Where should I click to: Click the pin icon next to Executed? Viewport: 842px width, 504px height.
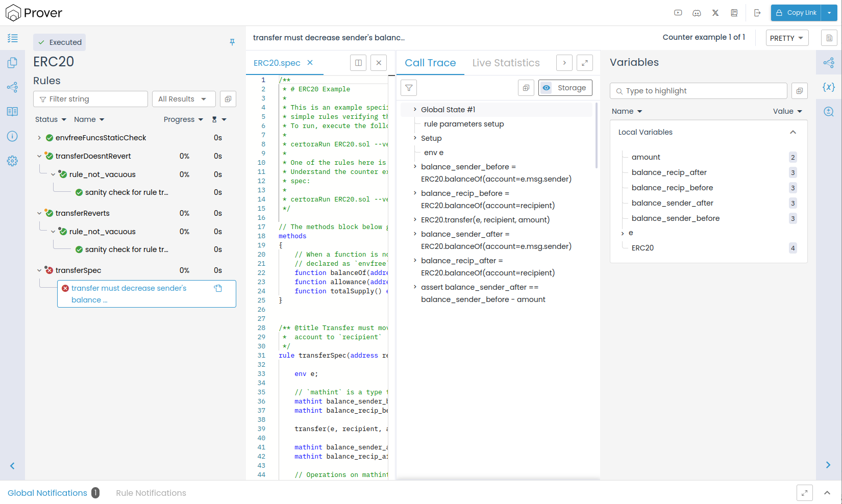point(232,42)
